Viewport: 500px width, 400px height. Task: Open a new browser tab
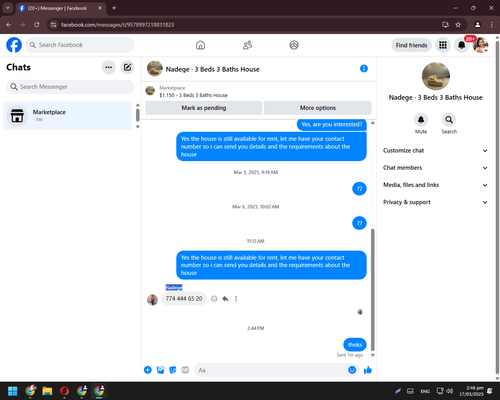tap(114, 8)
